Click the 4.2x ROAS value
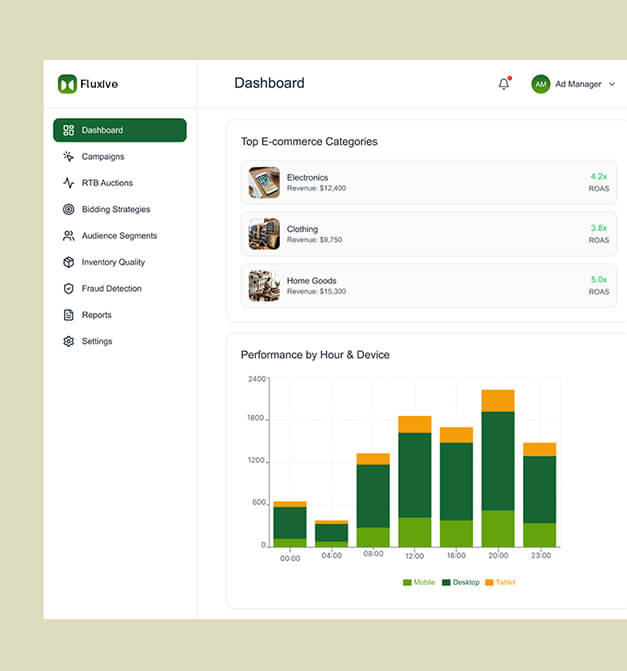 click(599, 176)
